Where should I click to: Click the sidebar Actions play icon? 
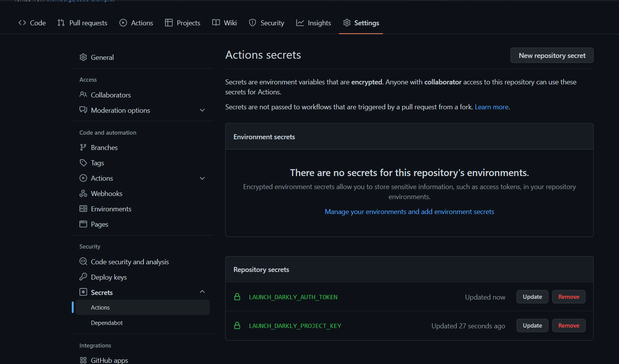point(83,178)
